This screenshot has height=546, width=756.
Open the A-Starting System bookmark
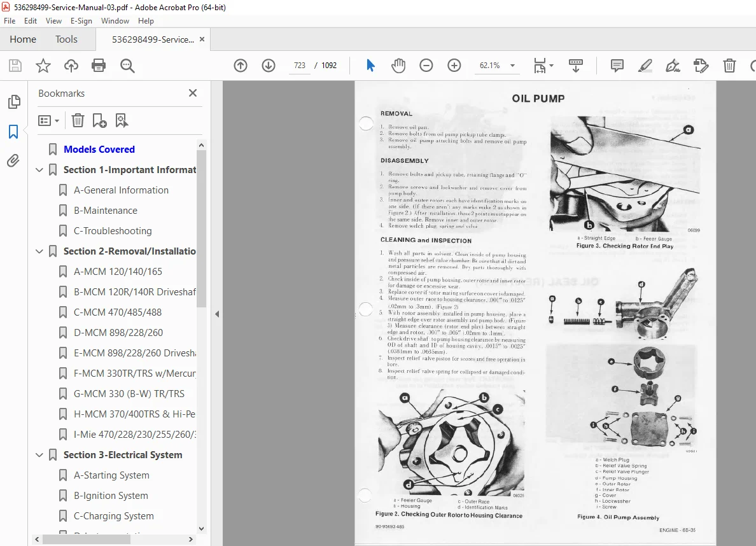point(111,475)
